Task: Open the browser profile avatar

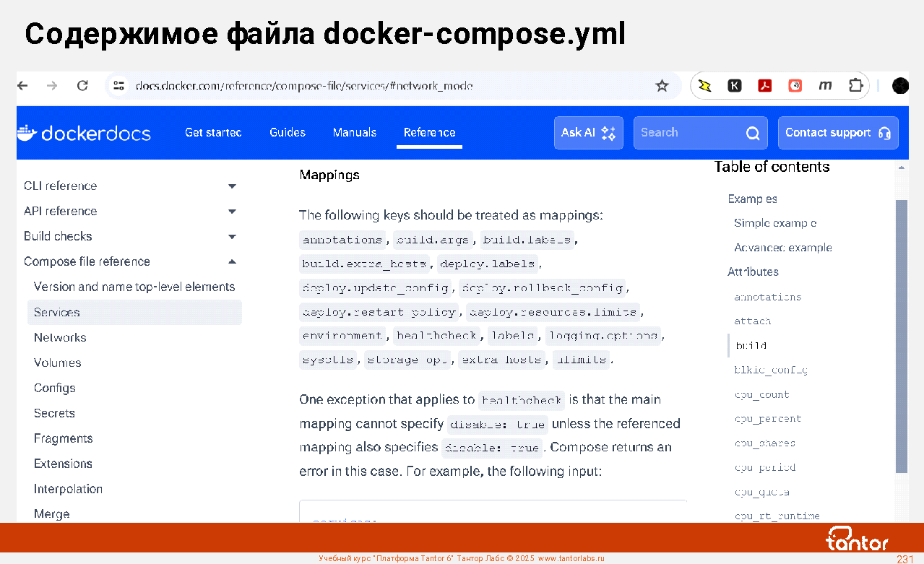Action: tap(900, 86)
